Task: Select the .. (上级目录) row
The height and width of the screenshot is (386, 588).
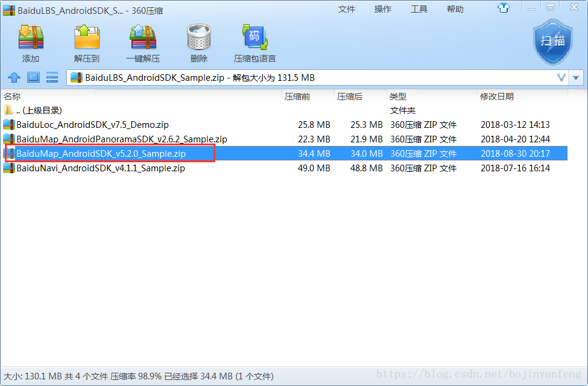Action: (284, 110)
